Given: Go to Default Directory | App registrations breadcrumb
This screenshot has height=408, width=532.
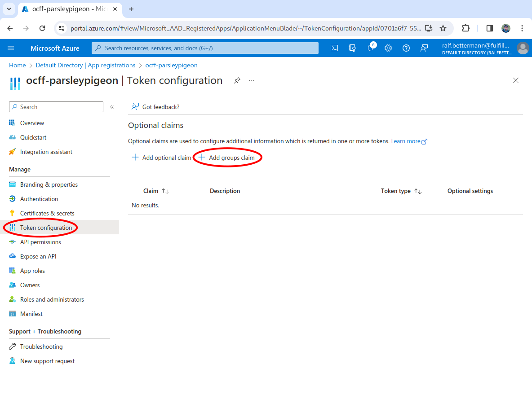Looking at the screenshot, I should click(85, 65).
